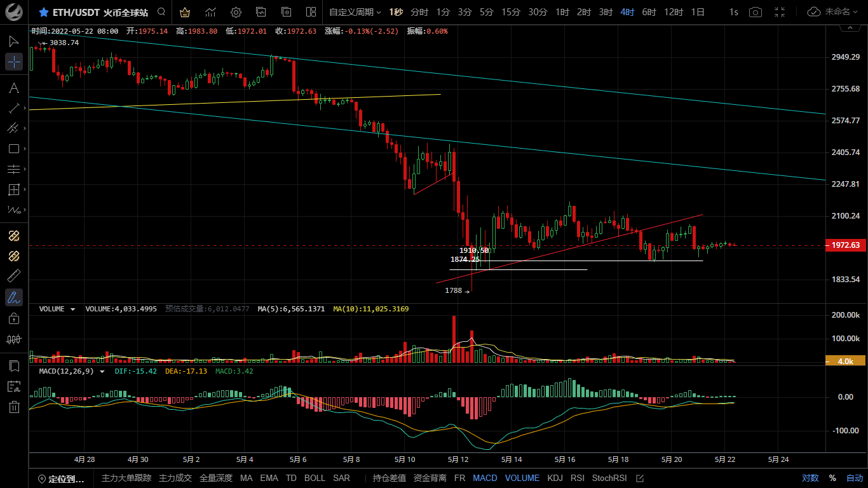Toggle the 对数 logarithmic scale
The width and height of the screenshot is (868, 488).
(810, 478)
